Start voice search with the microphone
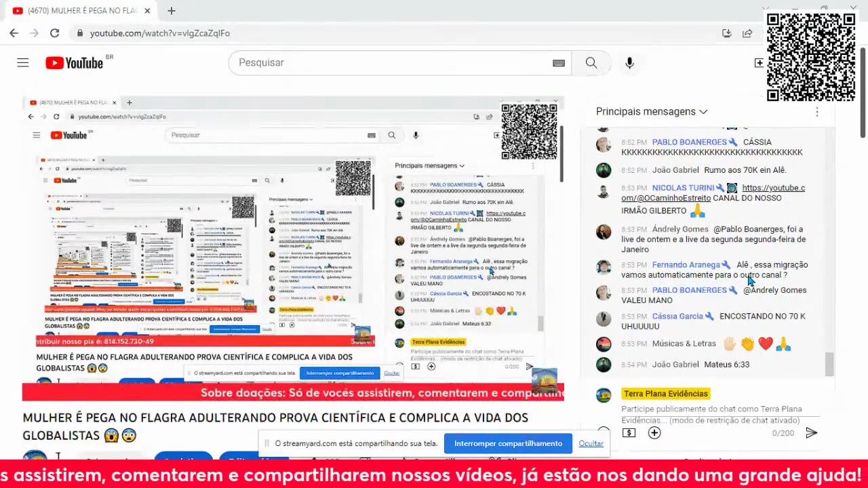This screenshot has height=488, width=868. [629, 63]
